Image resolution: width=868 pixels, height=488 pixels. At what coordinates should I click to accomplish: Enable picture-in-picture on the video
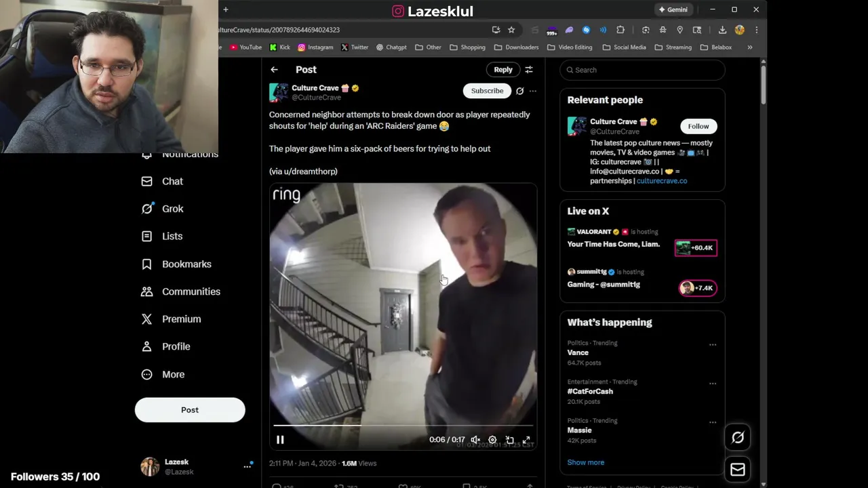click(509, 440)
